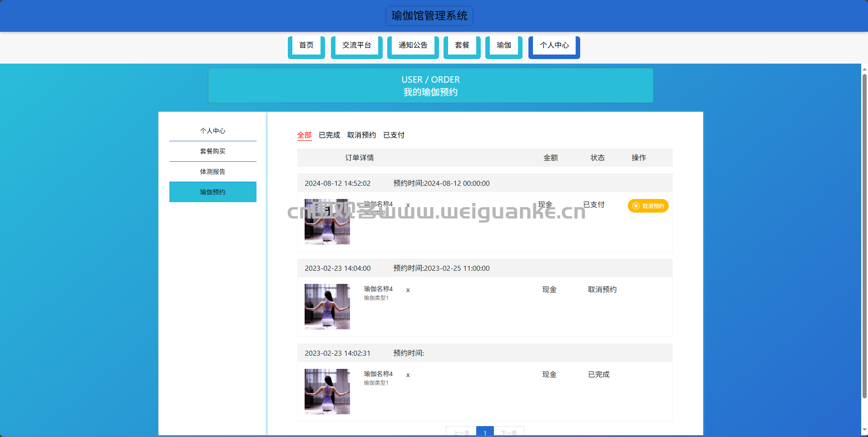
Task: Click the vertical page scrollbar
Action: tap(864, 236)
